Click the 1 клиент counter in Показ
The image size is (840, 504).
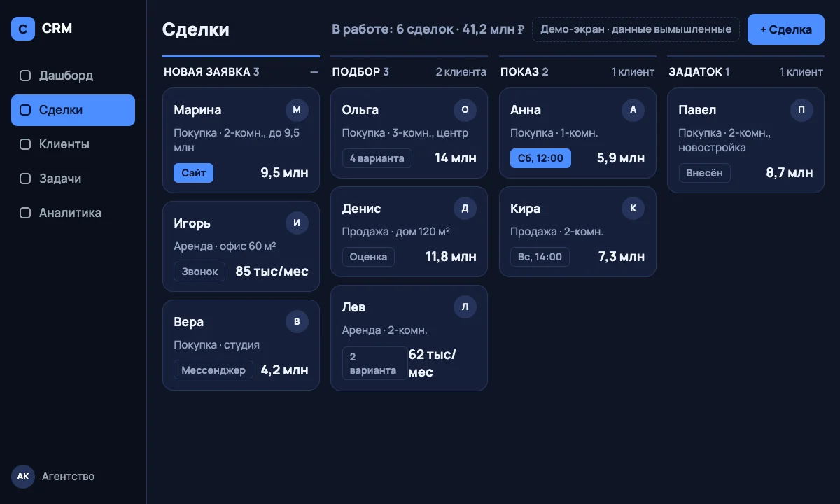point(633,71)
